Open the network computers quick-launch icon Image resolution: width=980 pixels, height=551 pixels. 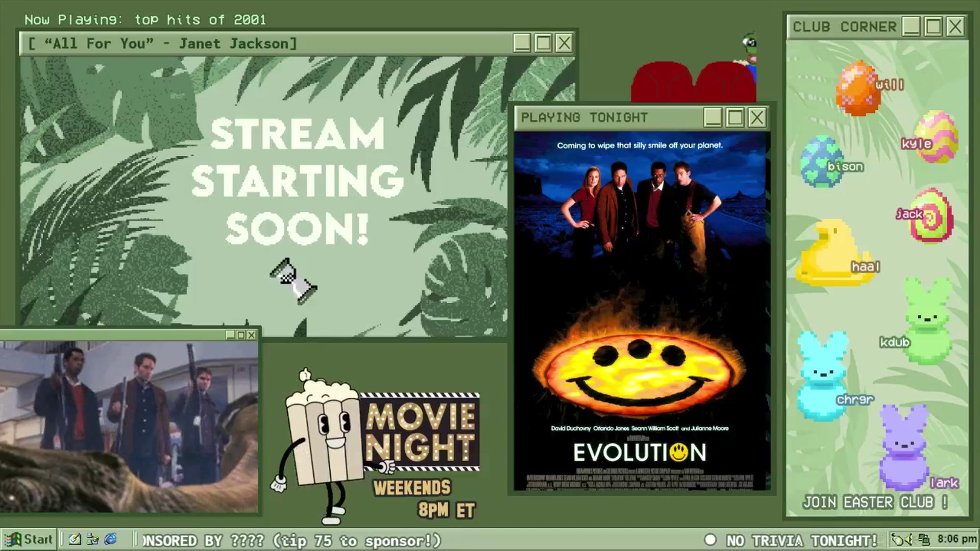(92, 539)
